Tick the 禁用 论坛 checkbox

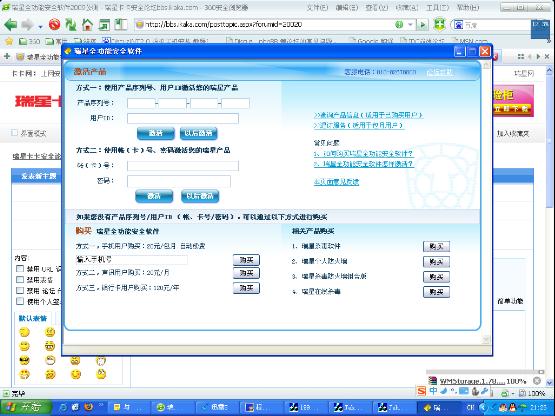pyautogui.click(x=20, y=291)
